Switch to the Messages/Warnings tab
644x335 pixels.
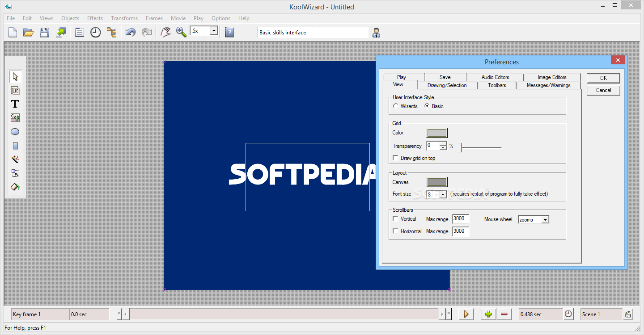tap(548, 85)
